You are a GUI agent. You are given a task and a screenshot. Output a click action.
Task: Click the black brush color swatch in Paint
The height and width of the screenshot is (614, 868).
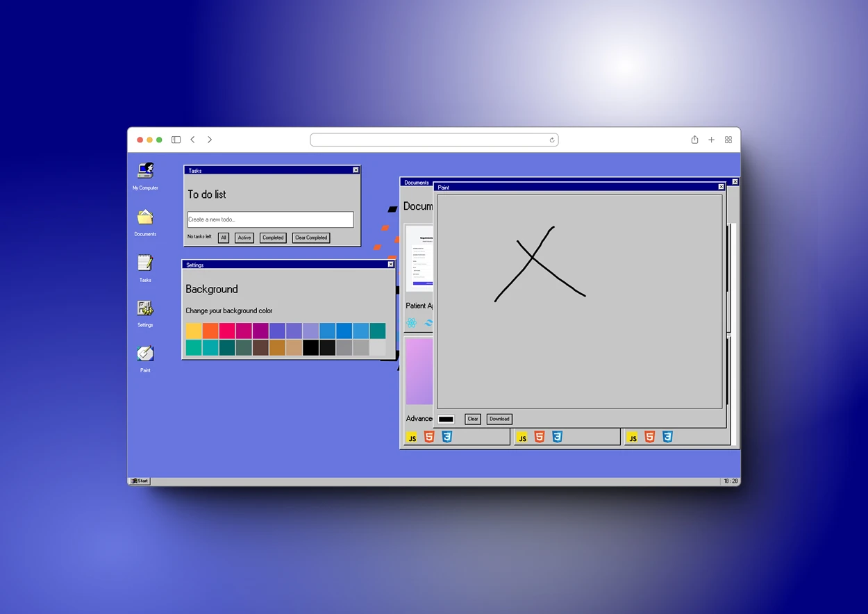tap(445, 419)
